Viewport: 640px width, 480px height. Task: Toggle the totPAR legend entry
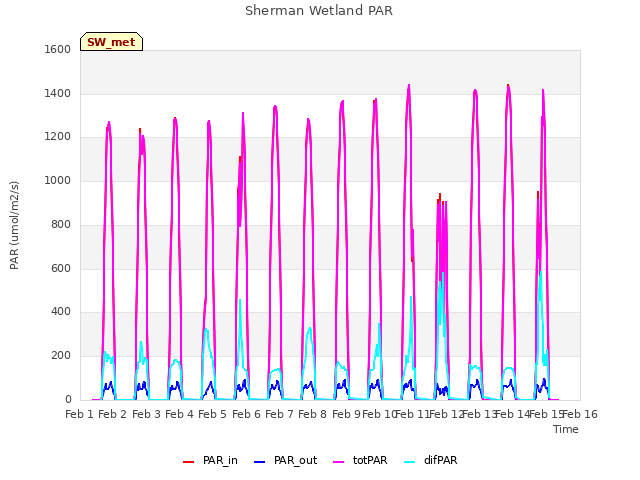(360, 460)
